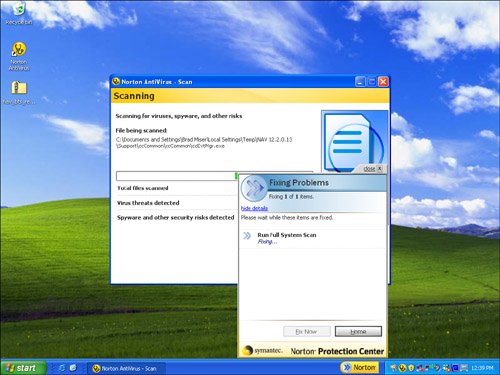Open the zipped NAV folder on desktop
Image resolution: width=500 pixels, height=375 pixels.
(x=19, y=93)
